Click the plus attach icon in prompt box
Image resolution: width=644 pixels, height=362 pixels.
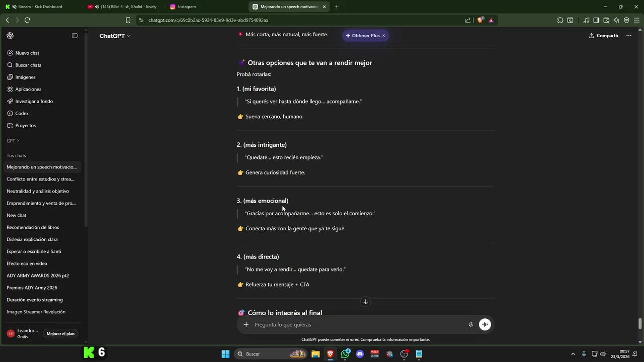[246, 325]
